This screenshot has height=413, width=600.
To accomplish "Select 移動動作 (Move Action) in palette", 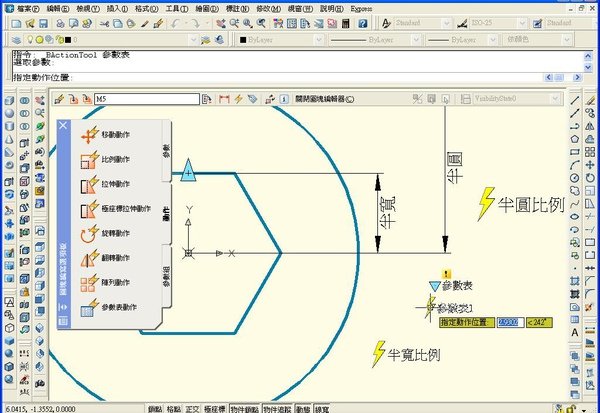I will point(106,135).
